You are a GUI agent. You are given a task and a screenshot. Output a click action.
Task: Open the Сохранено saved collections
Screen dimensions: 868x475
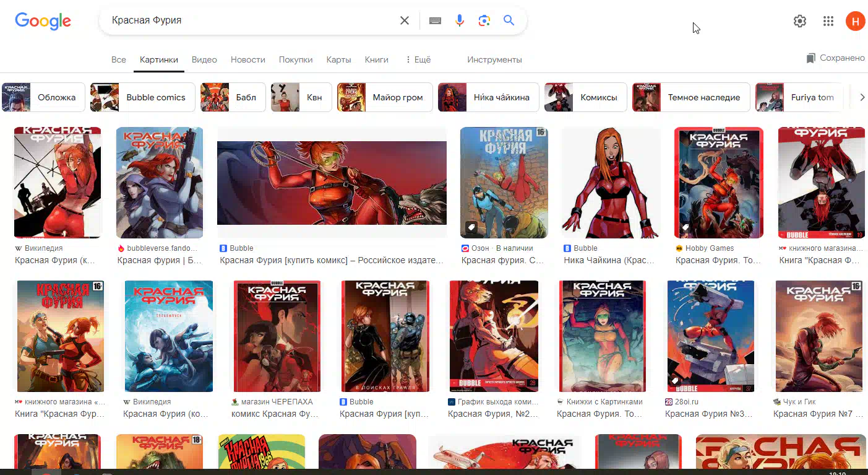(x=835, y=58)
